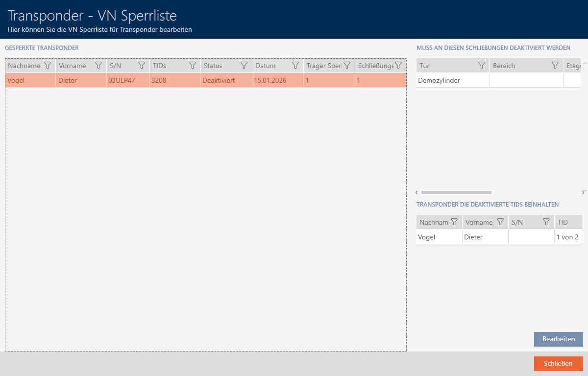
Task: Click the Status column filter icon
Action: (x=244, y=66)
